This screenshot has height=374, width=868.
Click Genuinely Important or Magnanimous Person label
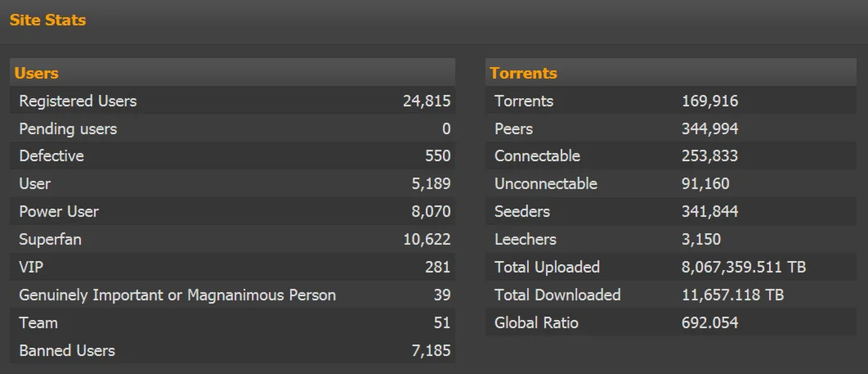click(x=177, y=295)
